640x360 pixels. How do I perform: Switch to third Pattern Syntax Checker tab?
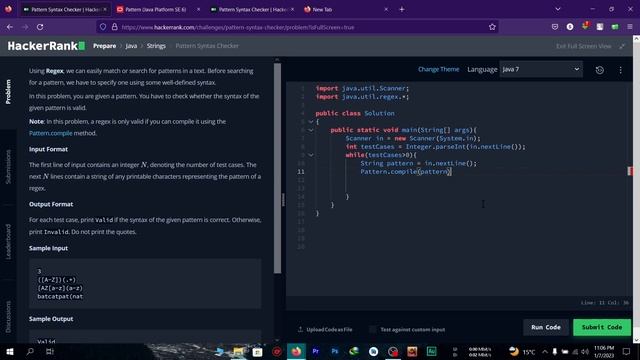[252, 9]
